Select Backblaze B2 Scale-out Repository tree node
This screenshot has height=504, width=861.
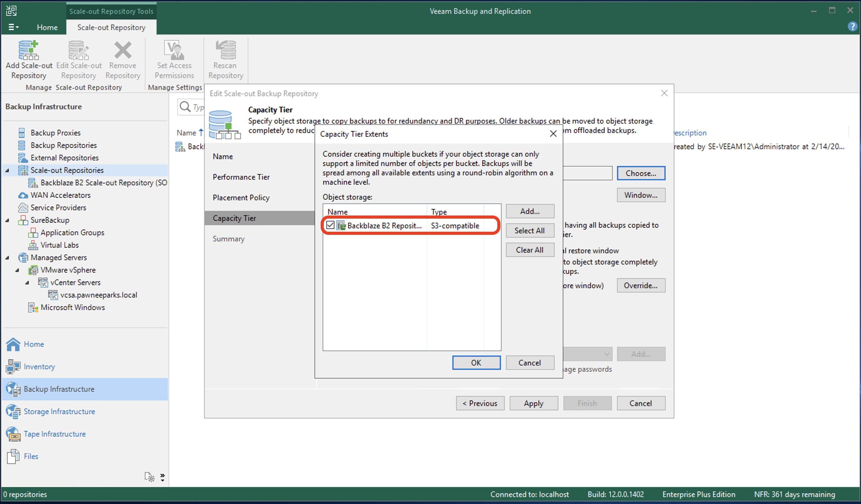104,182
